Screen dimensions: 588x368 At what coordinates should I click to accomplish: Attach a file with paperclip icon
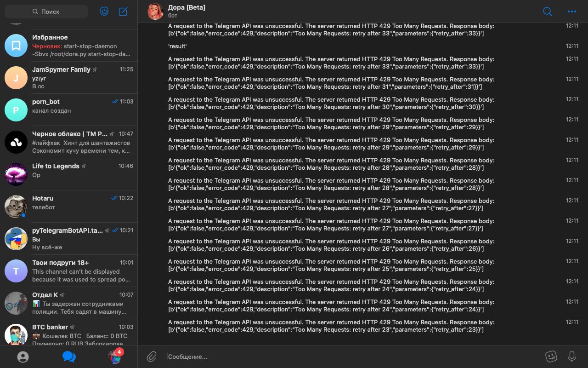152,356
